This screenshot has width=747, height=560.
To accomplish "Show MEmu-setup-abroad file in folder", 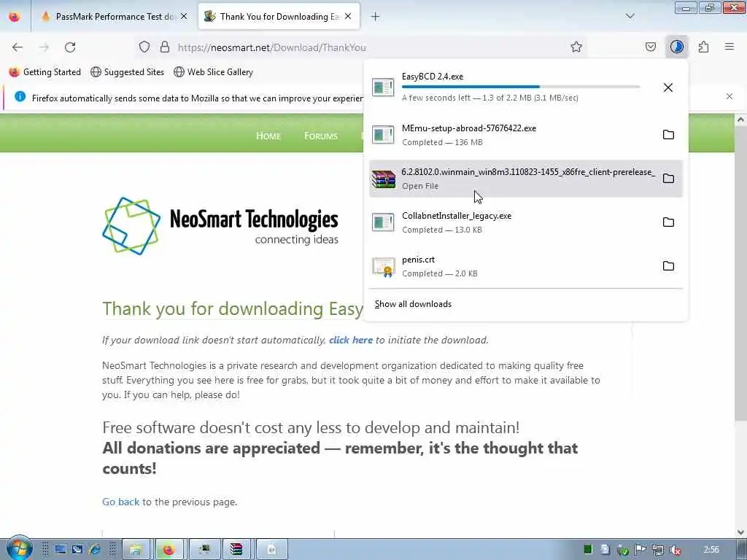I will pyautogui.click(x=668, y=135).
